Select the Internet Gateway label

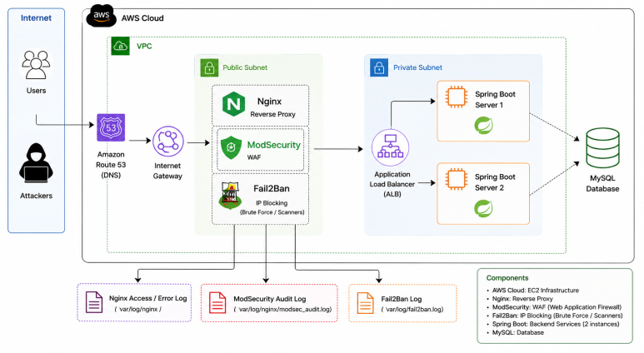(x=167, y=171)
